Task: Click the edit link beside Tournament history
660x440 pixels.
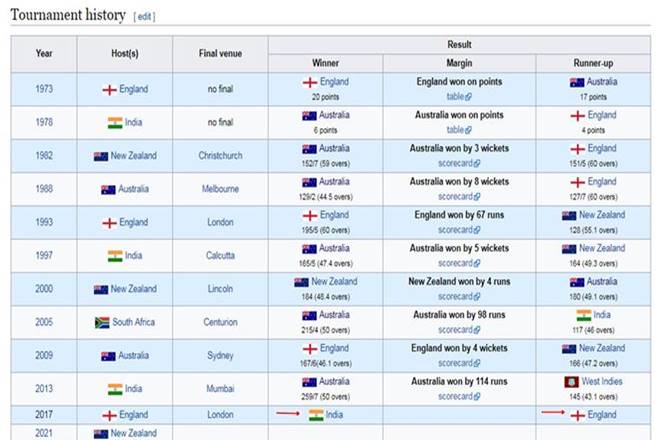Action: [x=144, y=16]
